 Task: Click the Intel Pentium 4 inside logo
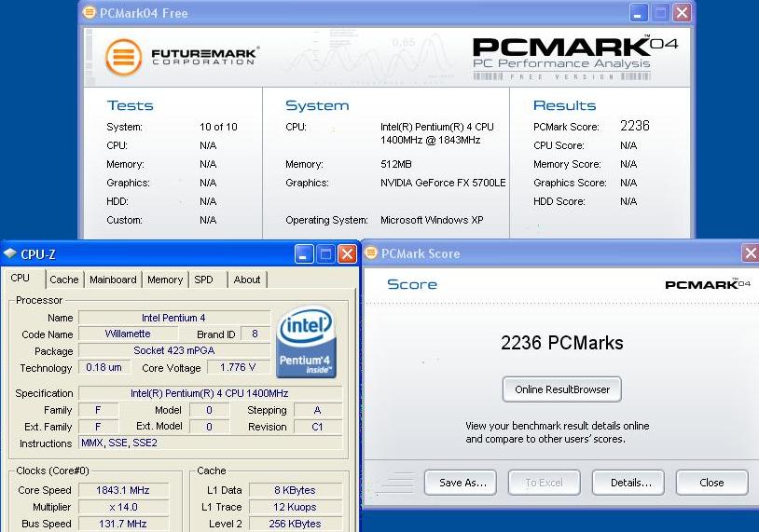306,341
